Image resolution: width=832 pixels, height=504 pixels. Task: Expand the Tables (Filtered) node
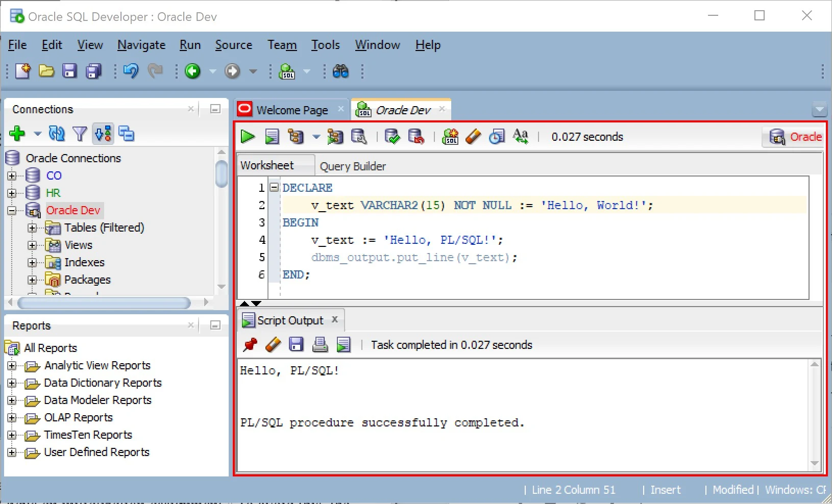click(33, 228)
